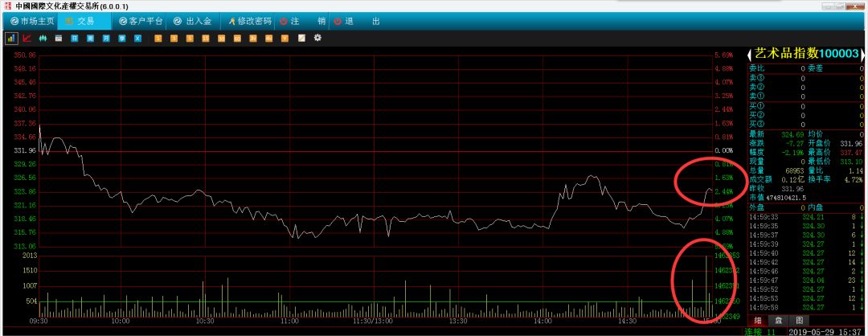868x336 pixels.
Task: Go to previous index with left arrow
Action: coord(750,54)
